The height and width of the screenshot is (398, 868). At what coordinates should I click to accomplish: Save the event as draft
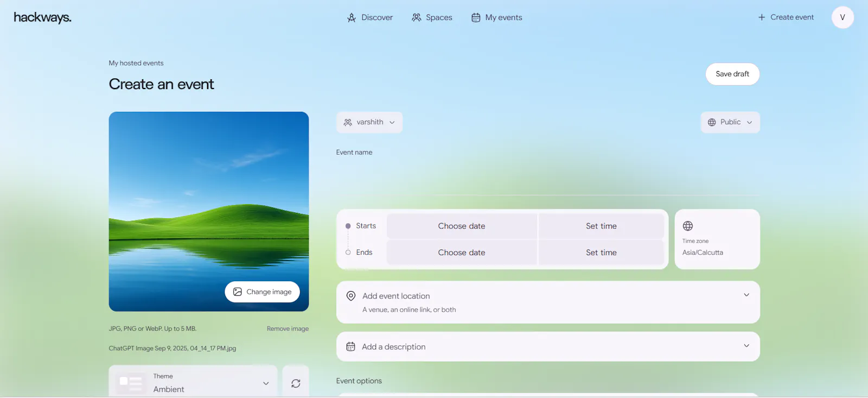pyautogui.click(x=732, y=74)
